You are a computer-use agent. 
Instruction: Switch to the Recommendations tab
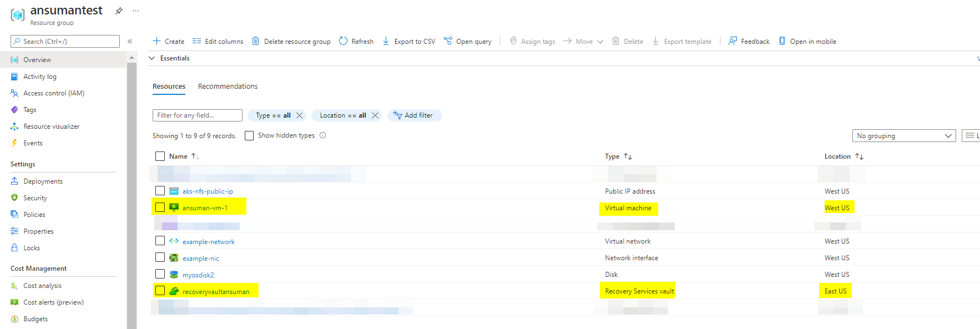(x=228, y=87)
